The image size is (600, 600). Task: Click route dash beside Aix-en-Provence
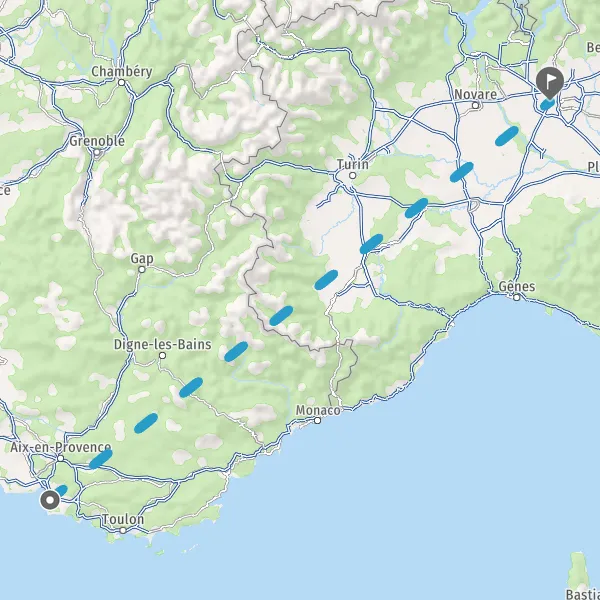(101, 459)
